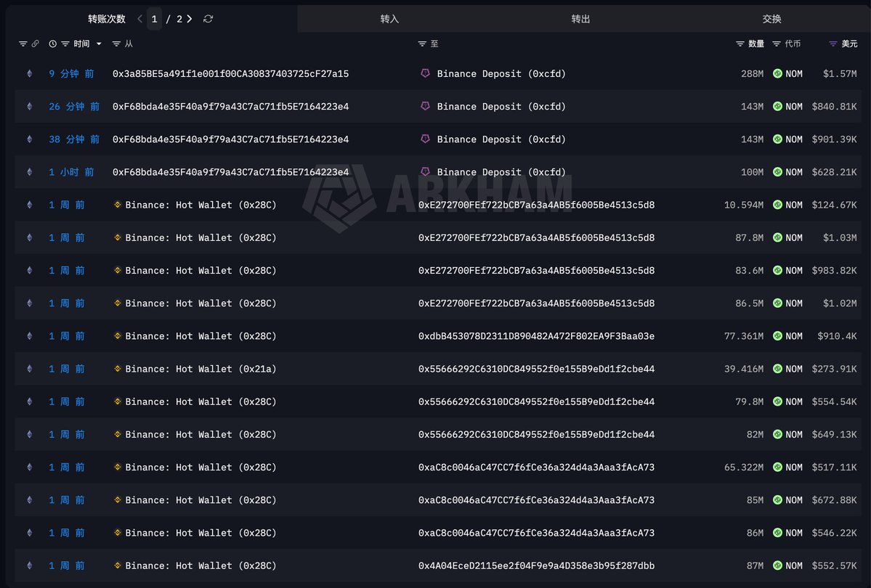
Task: Switch to the 转出 tab
Action: [x=580, y=19]
